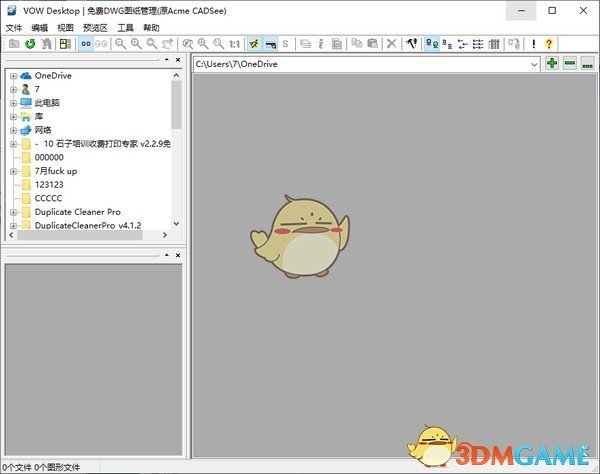Select the OneDrive tree item label
Screen dimensions: 600x474
point(53,76)
